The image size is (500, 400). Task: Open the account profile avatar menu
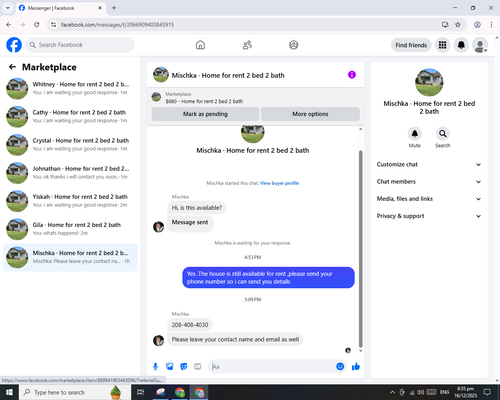[480, 45]
